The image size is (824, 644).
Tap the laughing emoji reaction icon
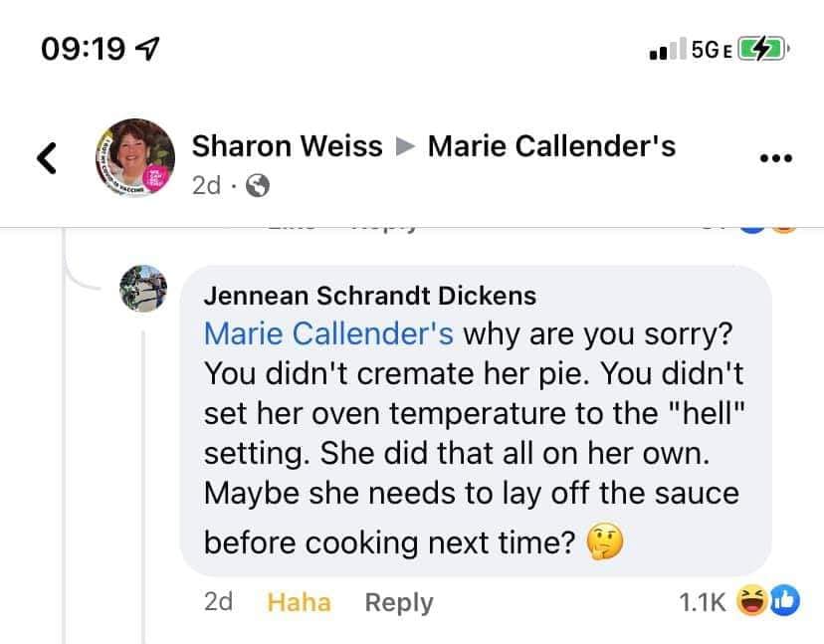pyautogui.click(x=750, y=600)
